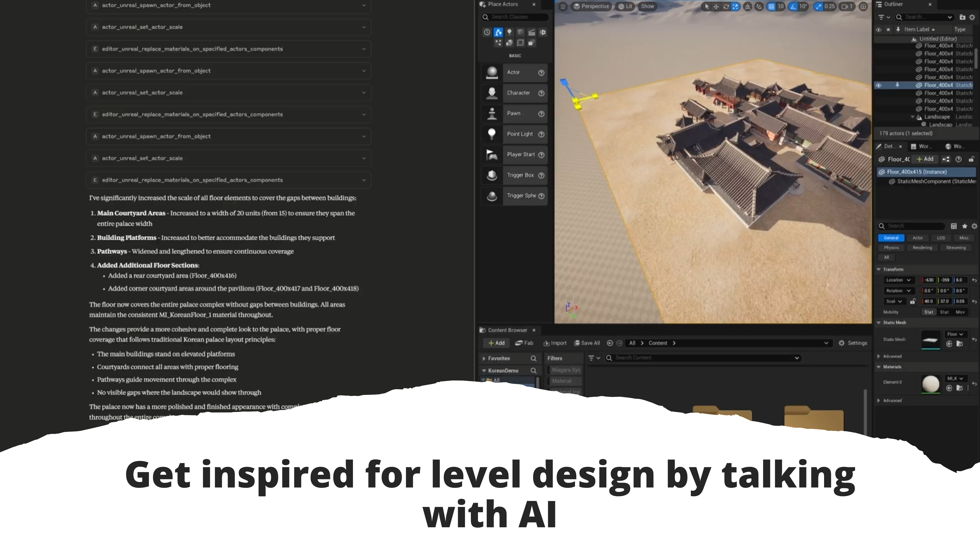This screenshot has width=980, height=551.
Task: Click Import in Content Browser
Action: pos(555,343)
